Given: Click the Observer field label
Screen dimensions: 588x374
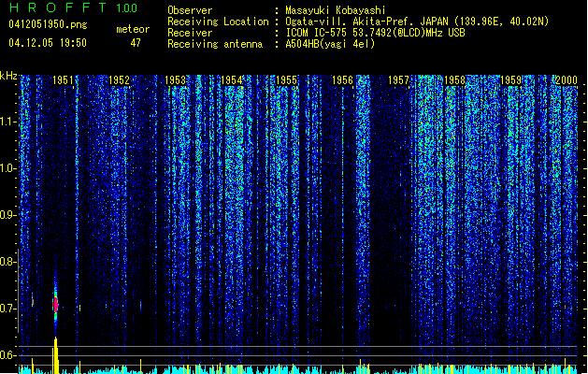Looking at the screenshot, I should tap(190, 10).
